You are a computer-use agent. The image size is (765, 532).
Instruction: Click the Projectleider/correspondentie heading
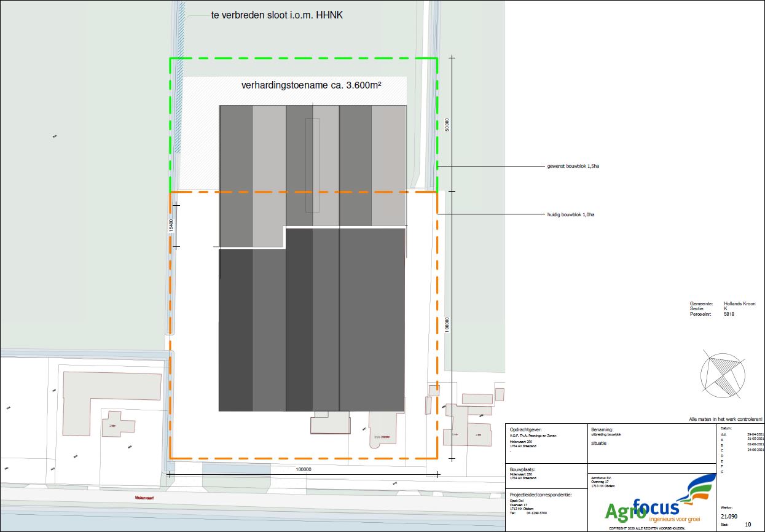coord(541,494)
